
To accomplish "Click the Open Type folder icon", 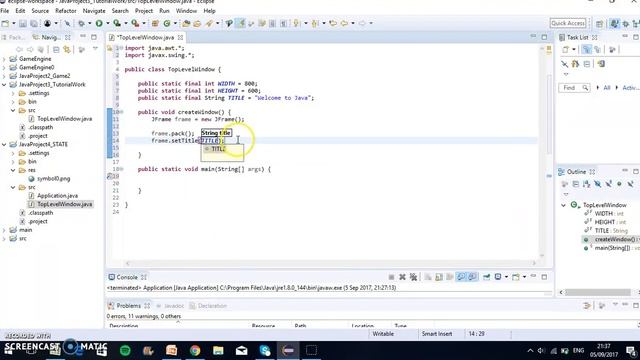I will [x=186, y=24].
